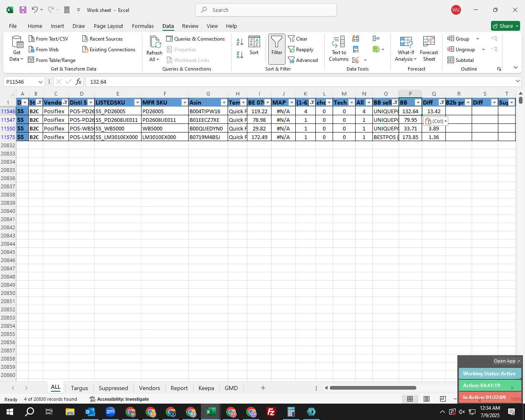Launch Text to Columns wizard
Screen dimensions: 525x420
pos(339,48)
